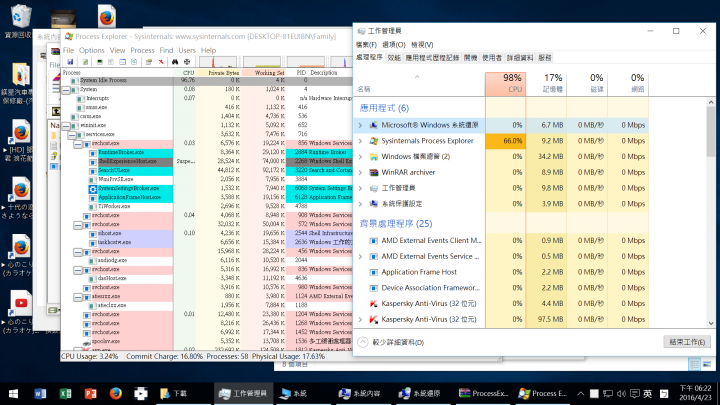Switch to the 工作管理員 taskbar button
Screen dimensions: 720x405
pyautogui.click(x=244, y=394)
